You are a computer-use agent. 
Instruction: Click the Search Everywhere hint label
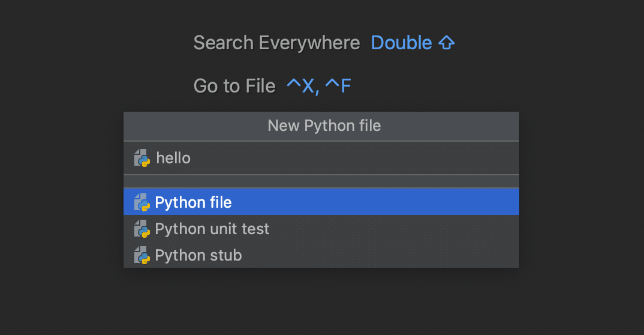[x=276, y=43]
